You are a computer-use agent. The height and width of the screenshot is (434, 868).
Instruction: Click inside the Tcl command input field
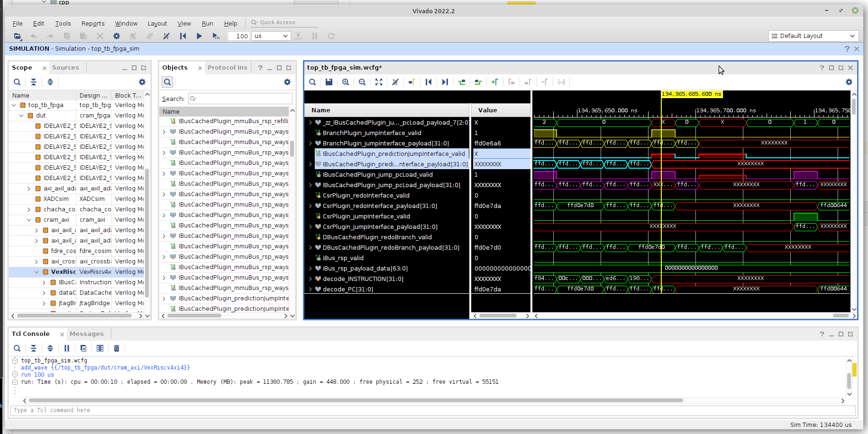coord(190,410)
